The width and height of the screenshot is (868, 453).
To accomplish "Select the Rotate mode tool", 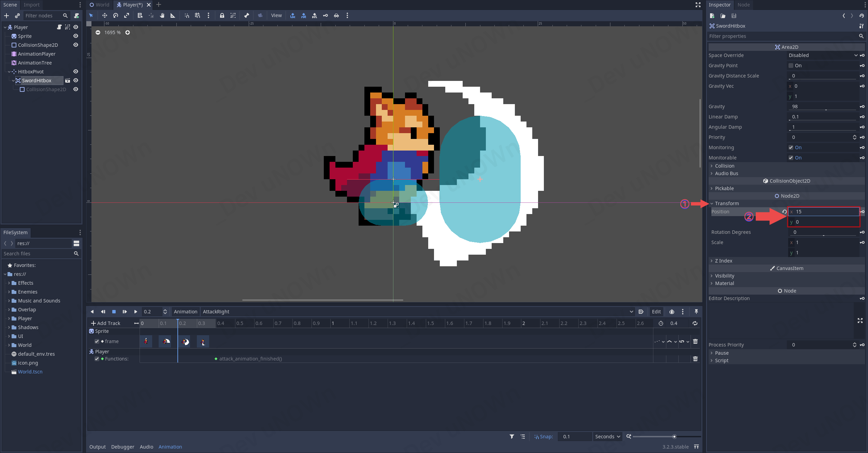I will (x=116, y=15).
